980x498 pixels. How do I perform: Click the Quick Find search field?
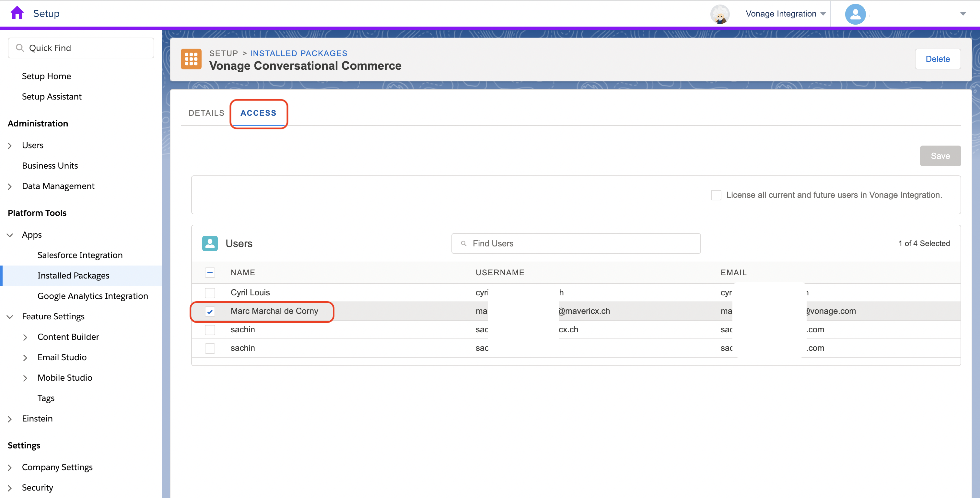pos(81,48)
